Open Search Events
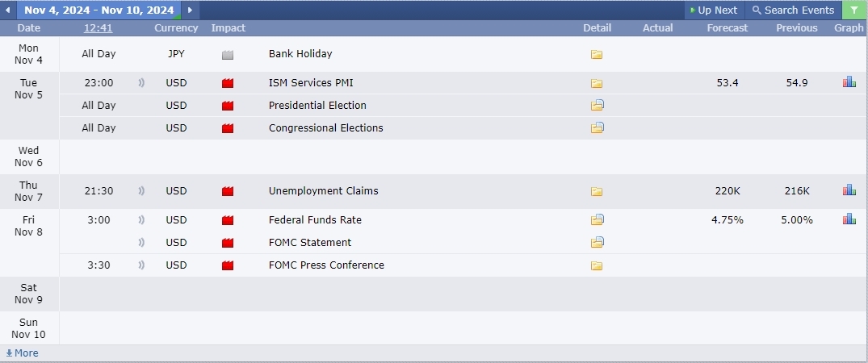Viewport: 868px width, 363px height. tap(793, 10)
